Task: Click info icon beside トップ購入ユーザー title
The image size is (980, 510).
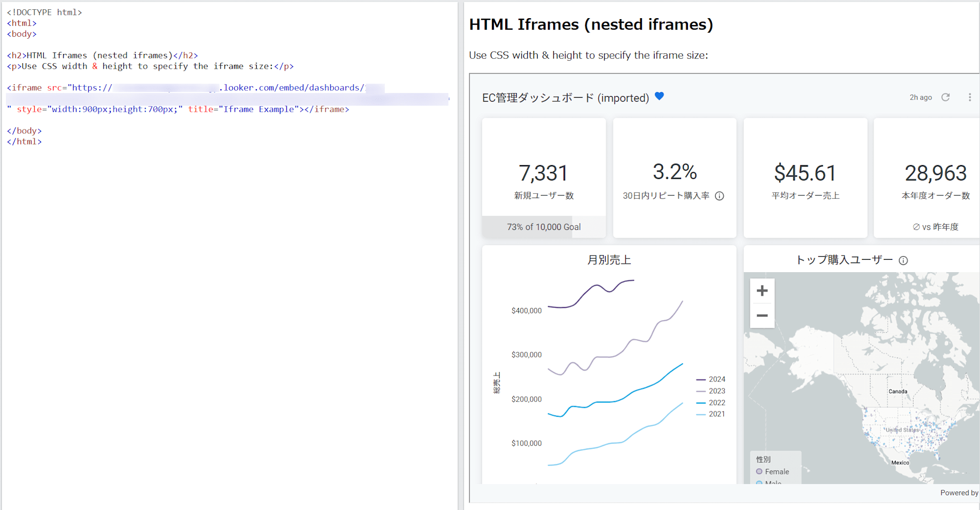Action: (903, 260)
